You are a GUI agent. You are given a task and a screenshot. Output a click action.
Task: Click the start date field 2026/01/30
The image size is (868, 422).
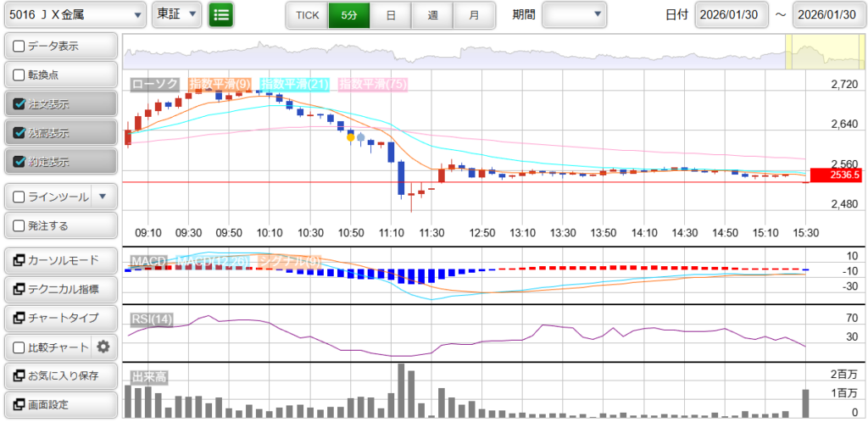pos(730,15)
